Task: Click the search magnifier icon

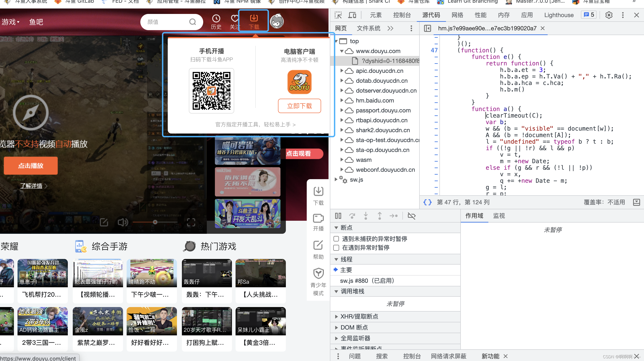Action: click(x=192, y=22)
